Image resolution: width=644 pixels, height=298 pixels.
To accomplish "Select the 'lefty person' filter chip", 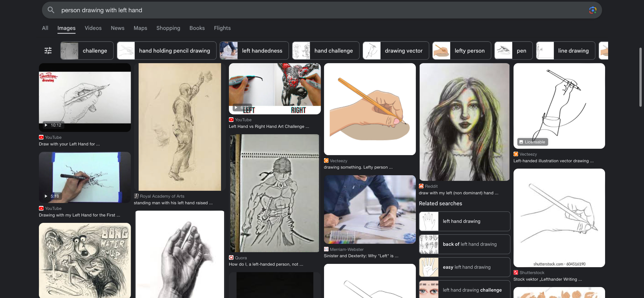I will [x=461, y=51].
